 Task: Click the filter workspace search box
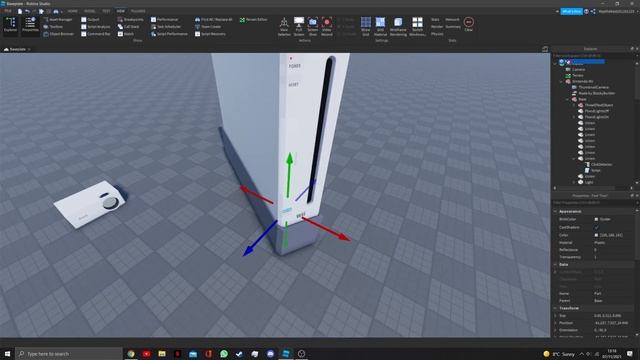tap(592, 56)
